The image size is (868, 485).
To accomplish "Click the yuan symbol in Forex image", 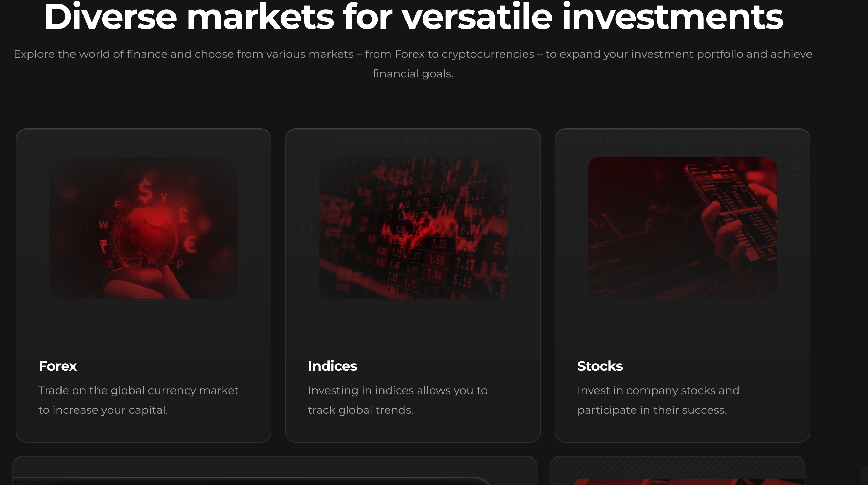I will click(110, 264).
